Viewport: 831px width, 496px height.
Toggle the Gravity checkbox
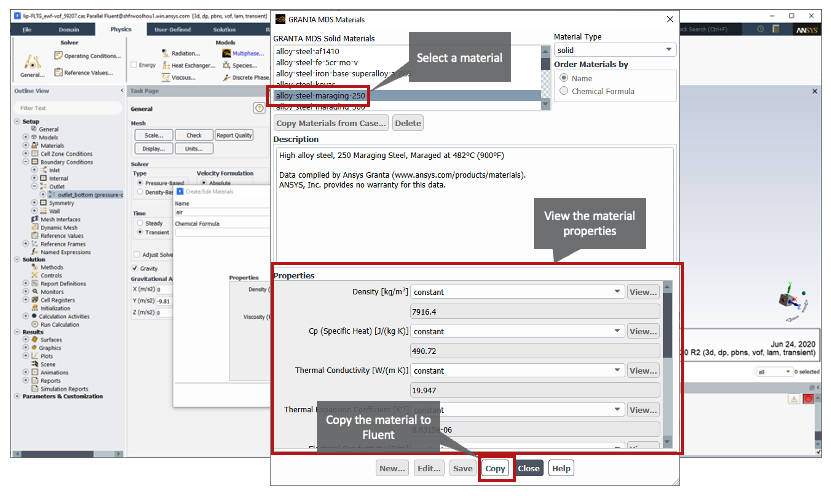point(136,268)
